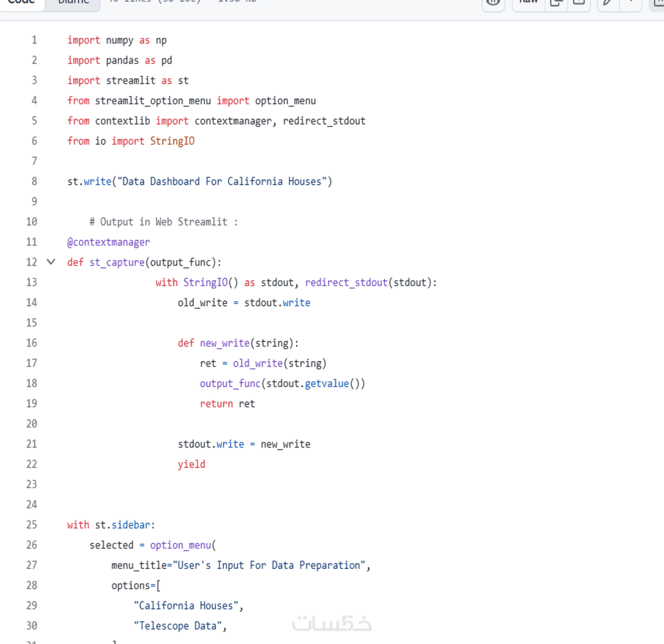Click the "User's Input For Data Preparation" string

[268, 566]
